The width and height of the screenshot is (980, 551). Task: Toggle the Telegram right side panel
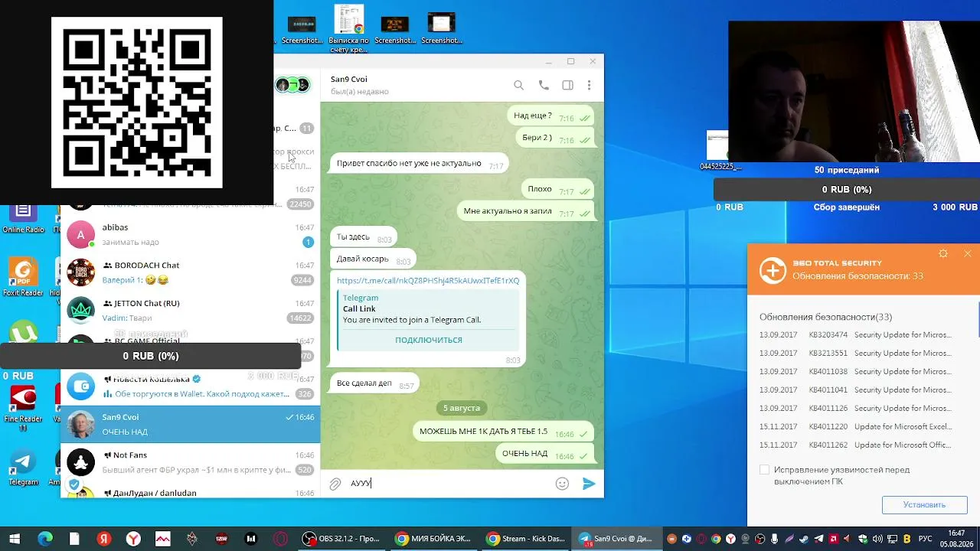(567, 85)
